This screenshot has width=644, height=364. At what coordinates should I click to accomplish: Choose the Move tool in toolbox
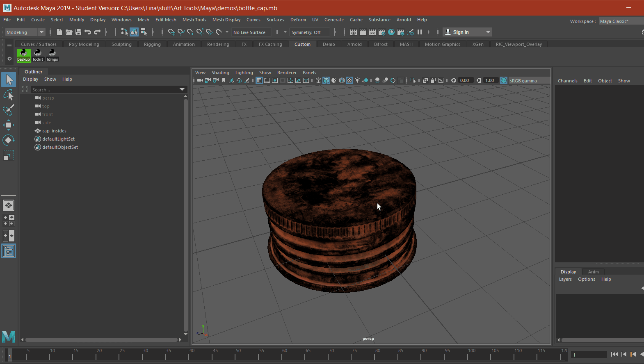9,125
